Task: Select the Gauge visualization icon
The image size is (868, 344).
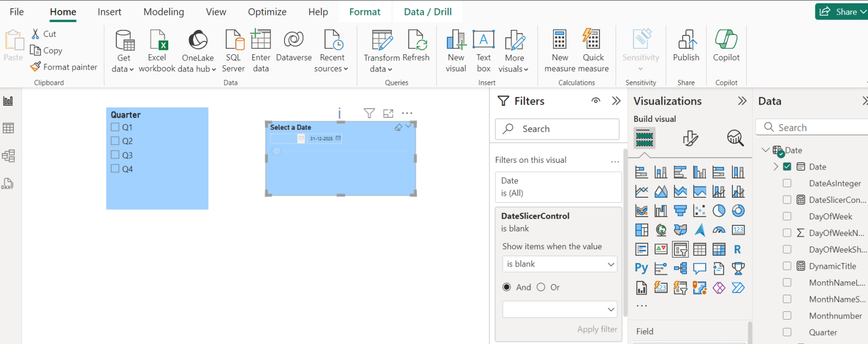Action: coord(719,230)
